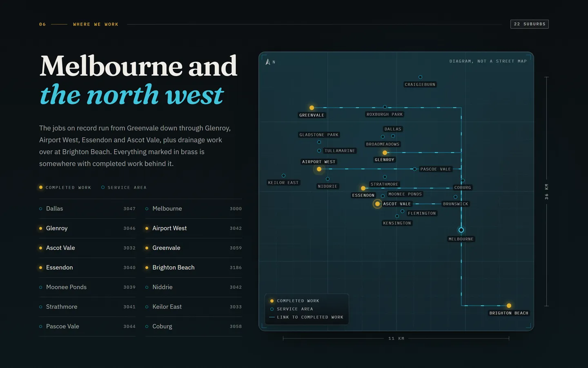Select Airport West in the list
Viewport: 588px width, 368px height.
[194, 228]
